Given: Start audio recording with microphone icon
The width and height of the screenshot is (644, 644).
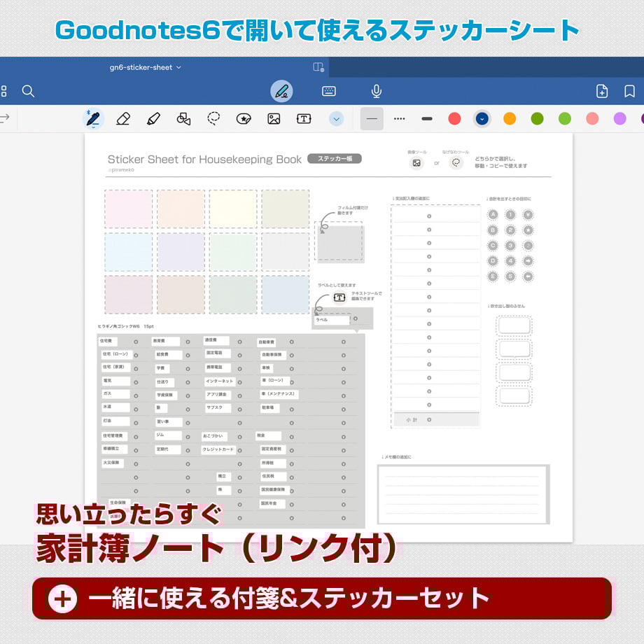Looking at the screenshot, I should point(376,91).
